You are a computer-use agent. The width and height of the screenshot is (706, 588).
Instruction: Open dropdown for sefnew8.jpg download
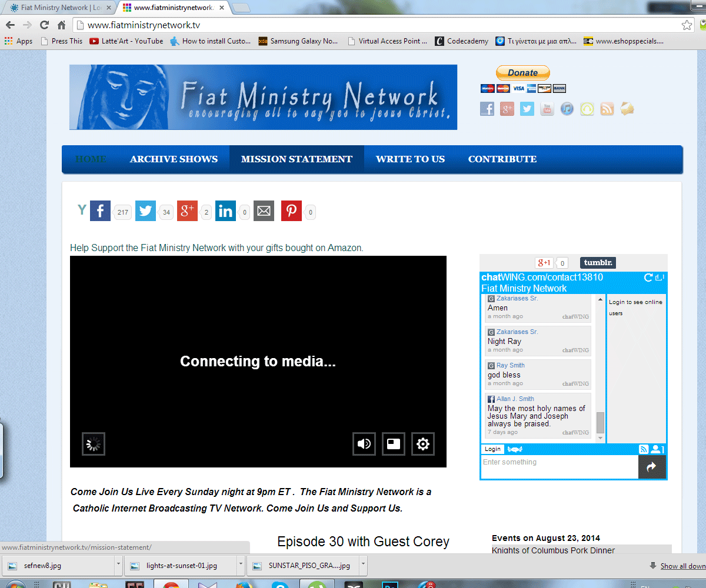coord(118,565)
